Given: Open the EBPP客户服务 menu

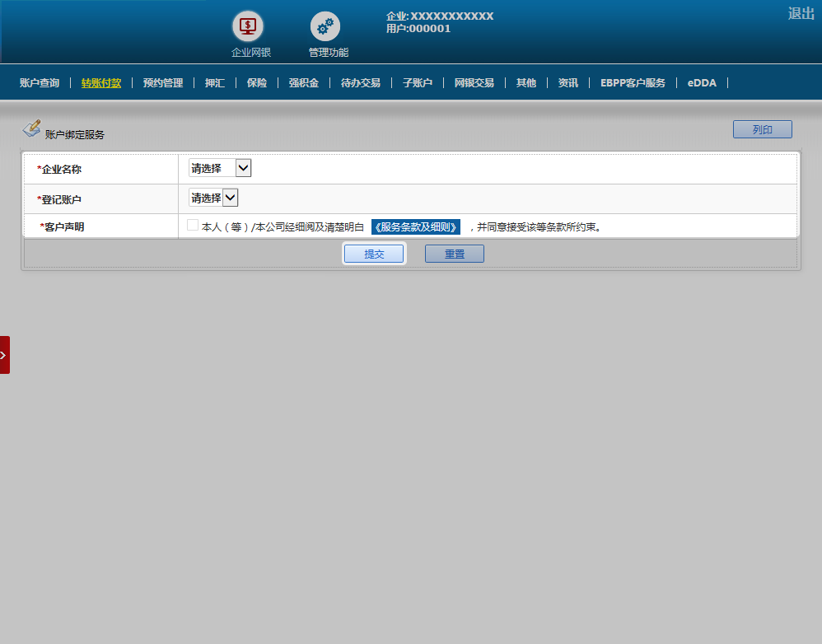Looking at the screenshot, I should tap(633, 83).
